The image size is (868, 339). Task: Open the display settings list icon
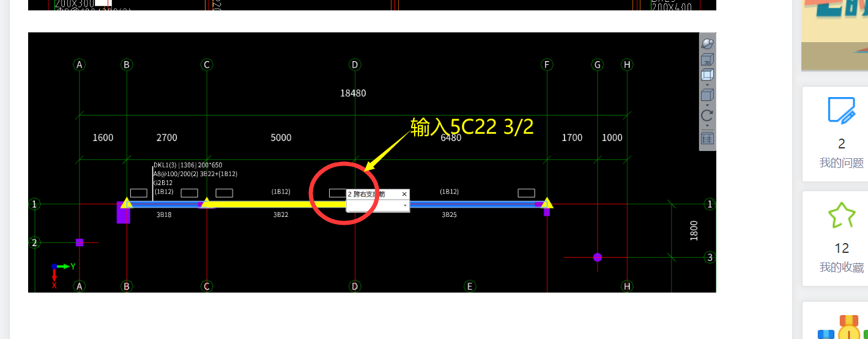click(x=707, y=139)
